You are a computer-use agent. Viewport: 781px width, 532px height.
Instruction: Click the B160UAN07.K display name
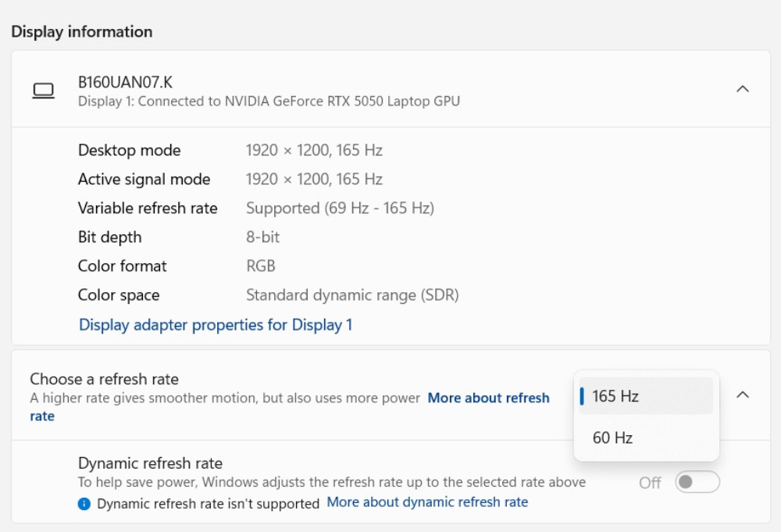pos(125,81)
